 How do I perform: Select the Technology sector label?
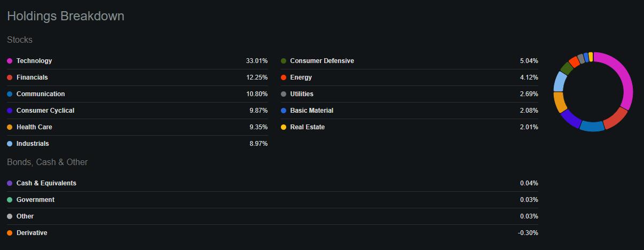[34, 61]
